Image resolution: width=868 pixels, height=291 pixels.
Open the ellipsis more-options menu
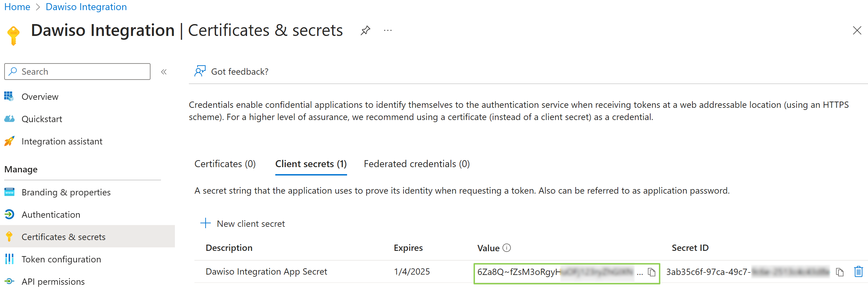tap(387, 31)
